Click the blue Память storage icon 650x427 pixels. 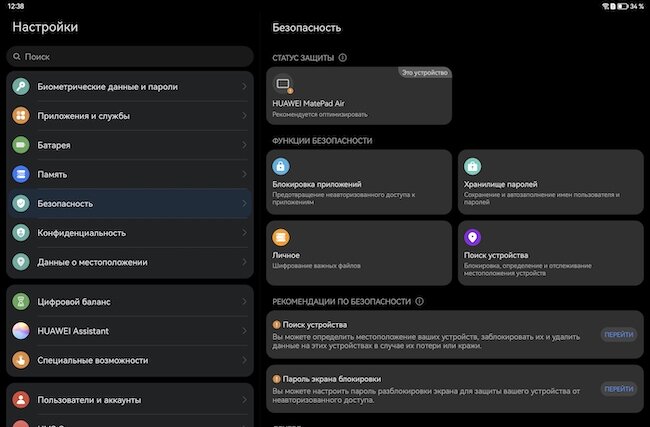21,174
